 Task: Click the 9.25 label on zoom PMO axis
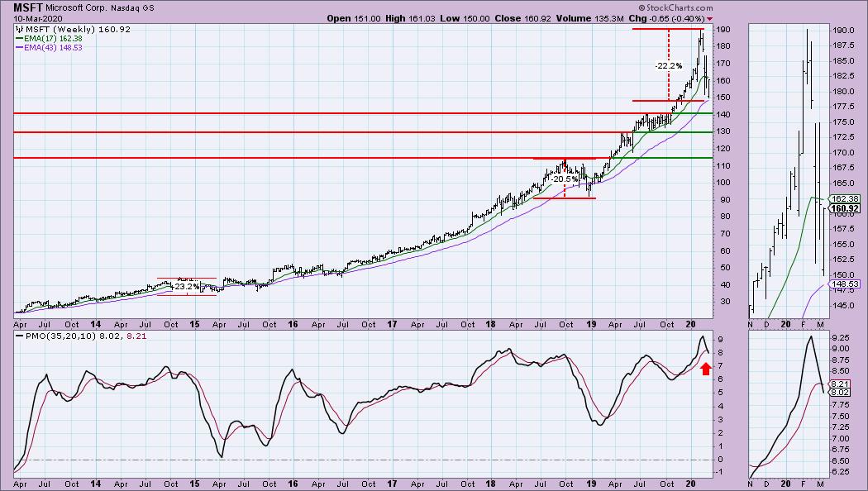tap(841, 337)
